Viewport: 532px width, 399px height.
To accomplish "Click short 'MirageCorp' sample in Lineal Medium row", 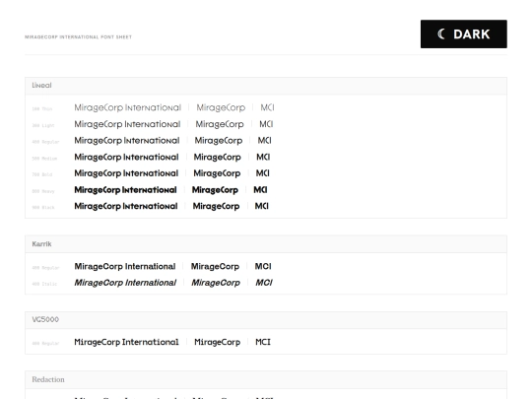I will pos(217,157).
